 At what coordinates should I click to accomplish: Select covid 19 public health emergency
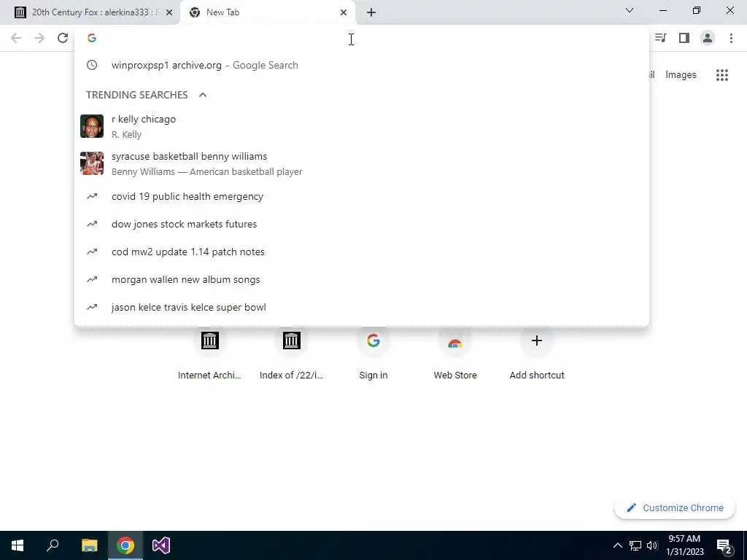[362, 196]
